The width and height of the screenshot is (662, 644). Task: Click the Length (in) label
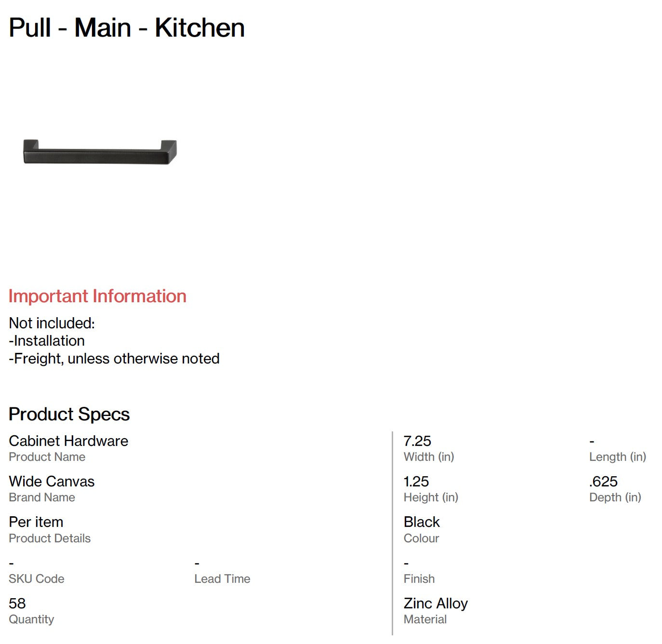point(617,456)
